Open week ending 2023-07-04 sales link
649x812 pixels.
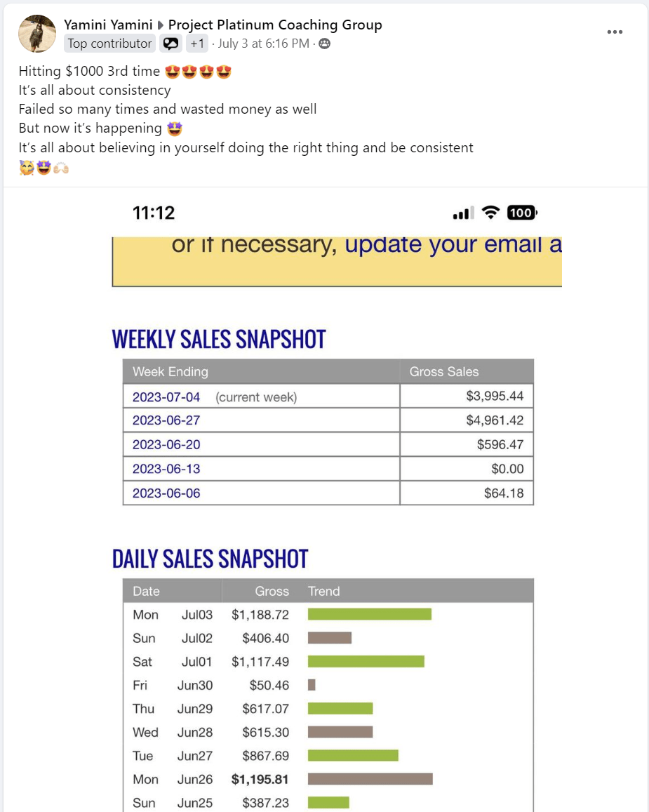coord(166,397)
